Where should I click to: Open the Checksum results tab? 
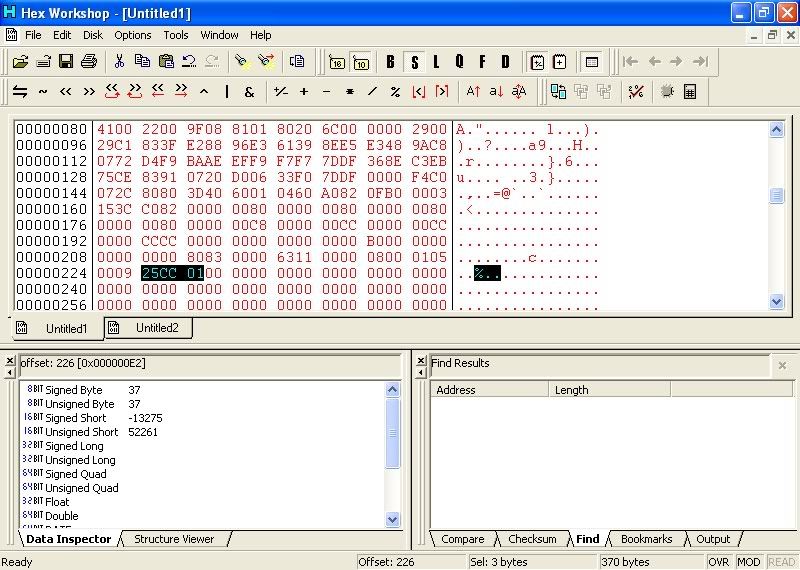click(532, 539)
